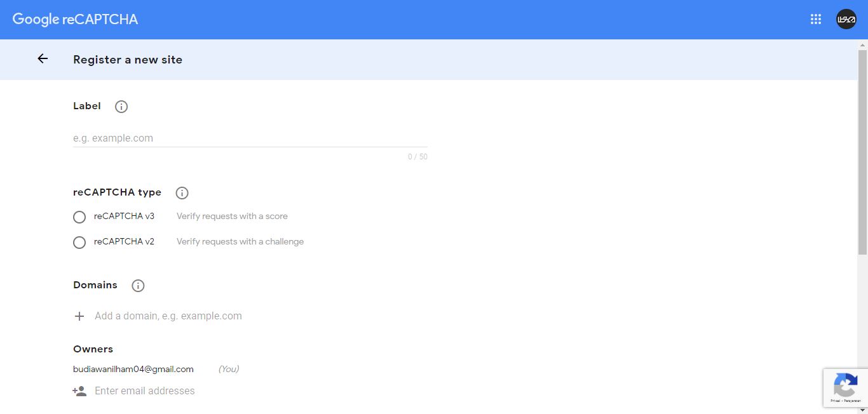Viewport: 868px width, 414px height.
Task: Click the back arrow to leave registration
Action: click(42, 58)
